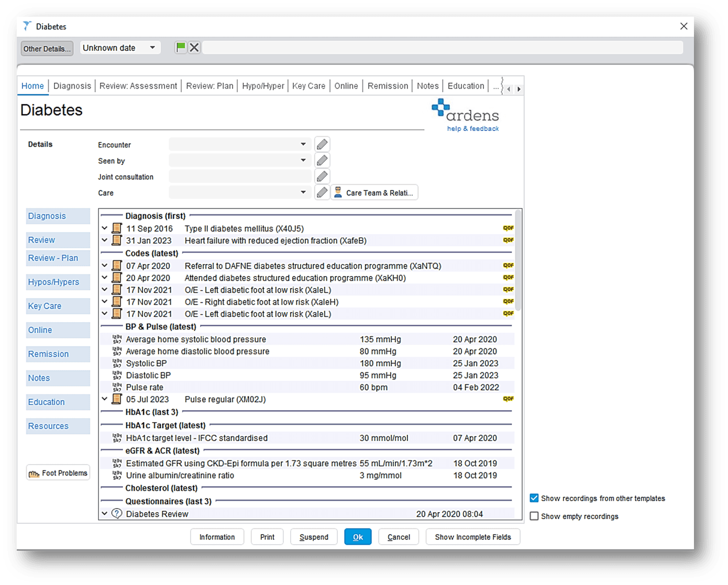Click QOF badge on Heart failure row
The height and width of the screenshot is (585, 728).
pyautogui.click(x=508, y=240)
